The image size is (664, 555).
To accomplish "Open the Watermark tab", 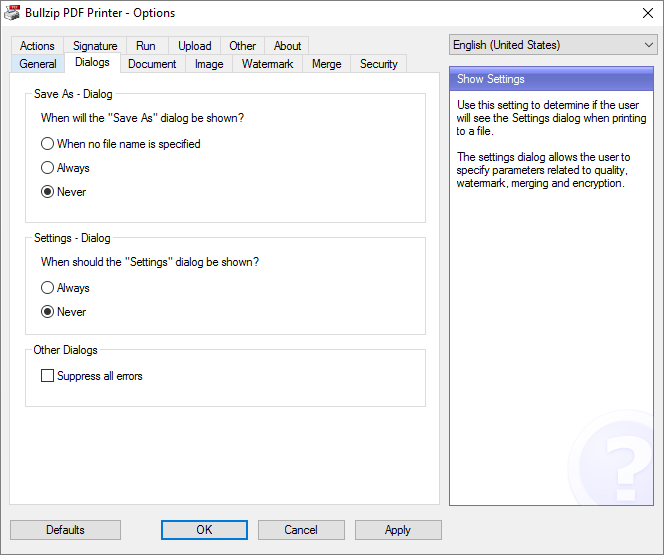I will coord(267,64).
